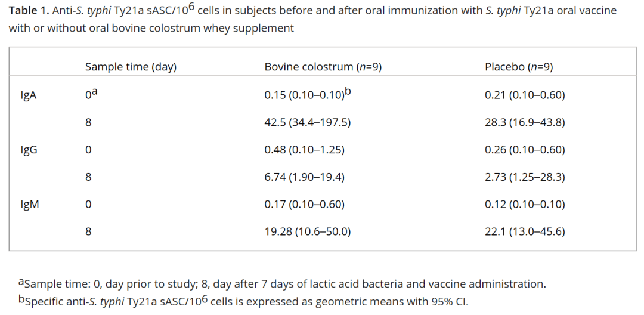
Task: Select the cell 19.28 (10.6–50.0)
Action: click(307, 231)
